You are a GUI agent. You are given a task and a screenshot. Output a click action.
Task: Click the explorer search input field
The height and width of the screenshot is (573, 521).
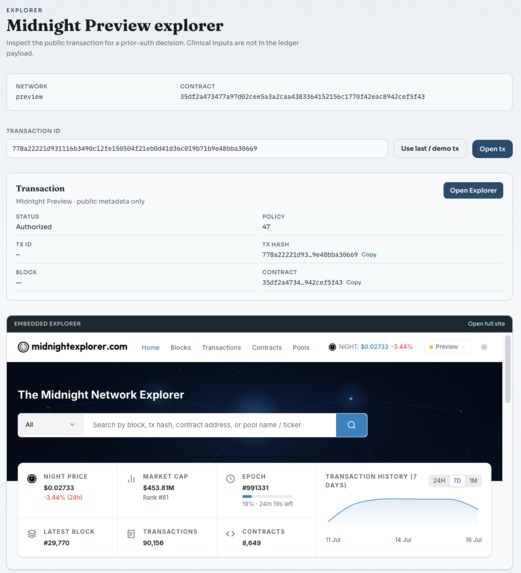pos(210,425)
